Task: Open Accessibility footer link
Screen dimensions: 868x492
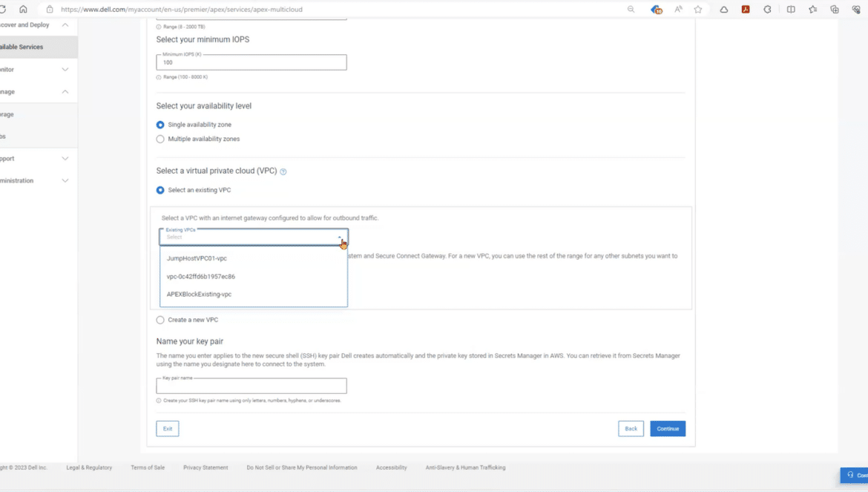Action: 392,468
